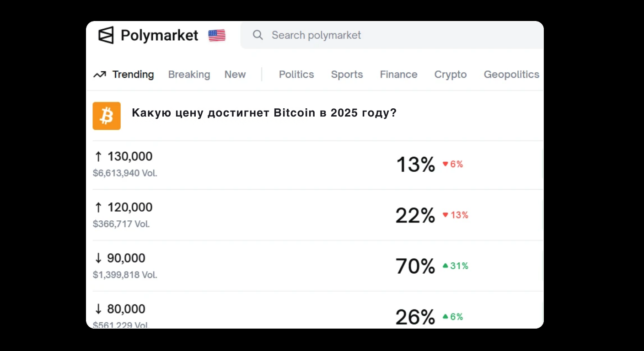Click the American flag language icon

[217, 35]
